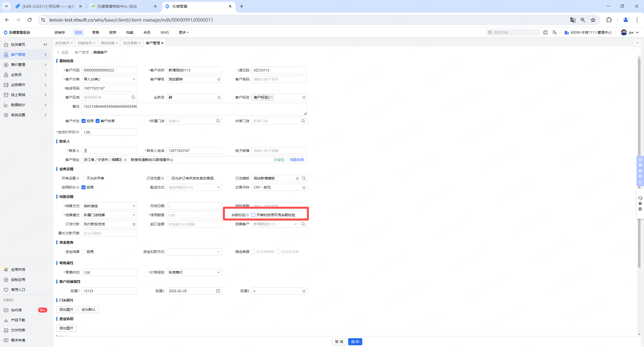Open calendar icon in 拓展2 date field
Screen dimensions: 644x347
point(218,291)
